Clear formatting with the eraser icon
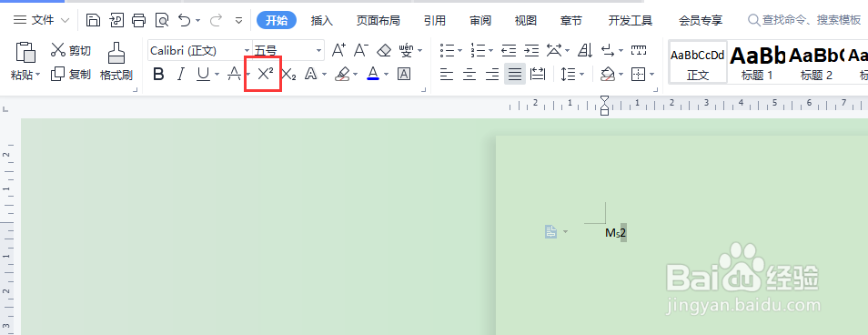This screenshot has height=335, width=868. (384, 50)
